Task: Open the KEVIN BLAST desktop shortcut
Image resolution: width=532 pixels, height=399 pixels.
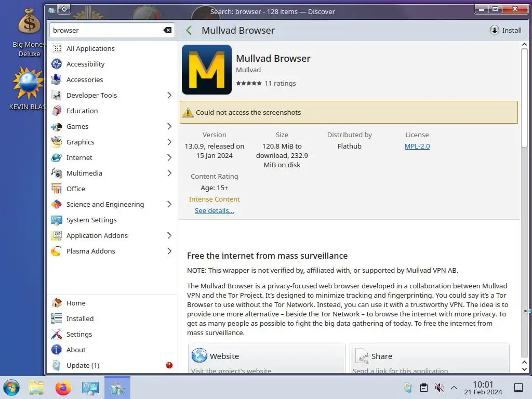Action: click(x=27, y=88)
